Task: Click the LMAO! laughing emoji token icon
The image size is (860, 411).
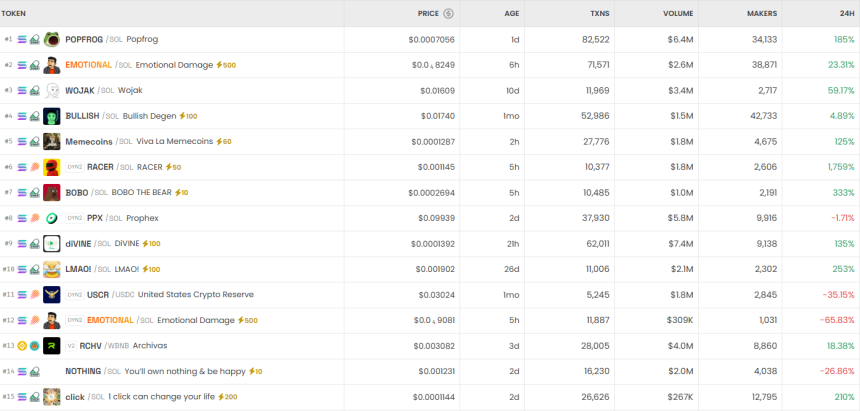Action: (52, 269)
